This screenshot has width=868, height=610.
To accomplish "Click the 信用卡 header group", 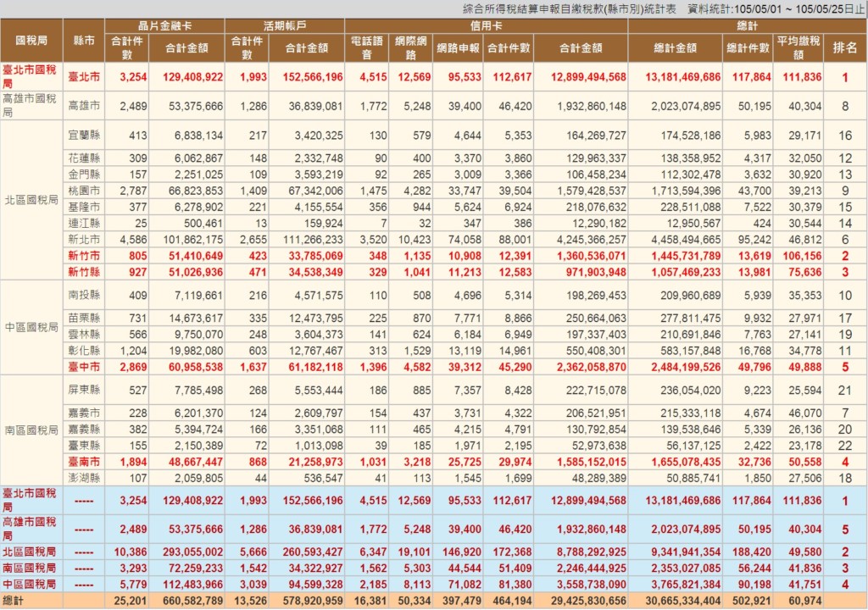I will click(x=487, y=25).
